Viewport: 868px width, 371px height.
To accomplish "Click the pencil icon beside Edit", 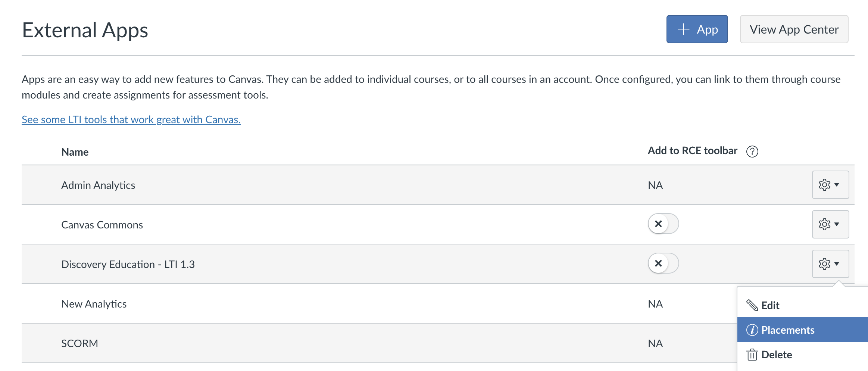I will (x=752, y=305).
